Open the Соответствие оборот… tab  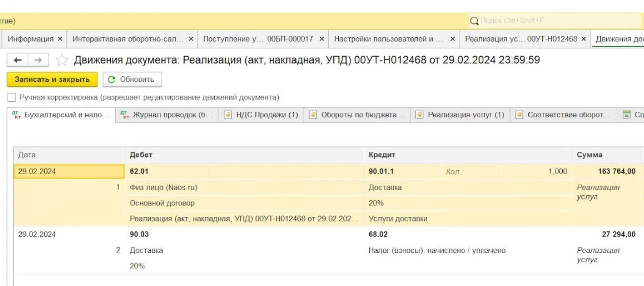[564, 115]
